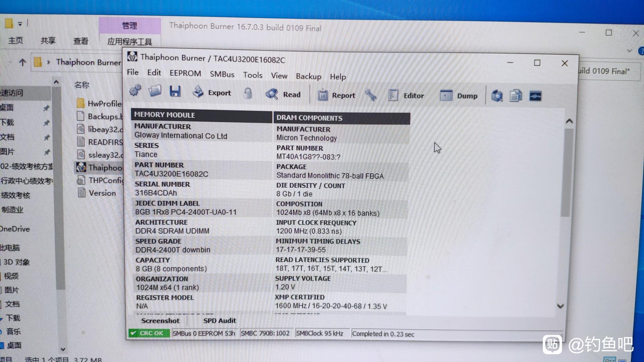Viewport: 644px width, 362px height.
Task: Open the Help menu
Action: (338, 77)
